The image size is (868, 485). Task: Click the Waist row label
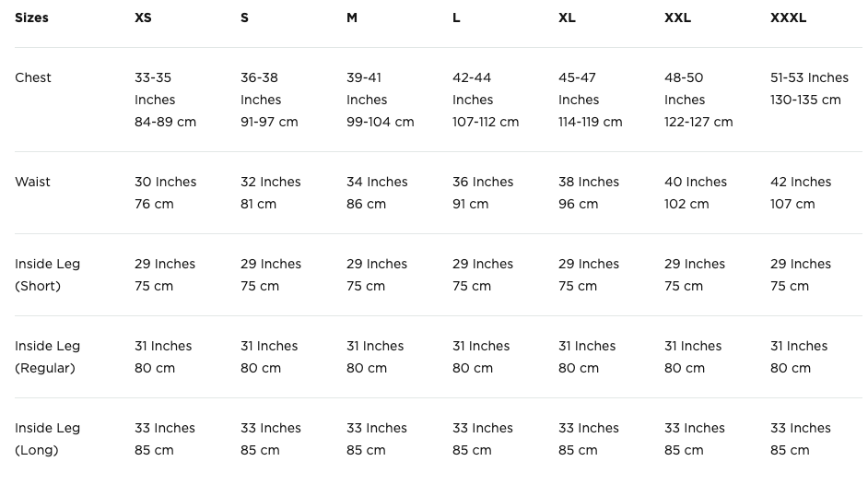pyautogui.click(x=32, y=182)
